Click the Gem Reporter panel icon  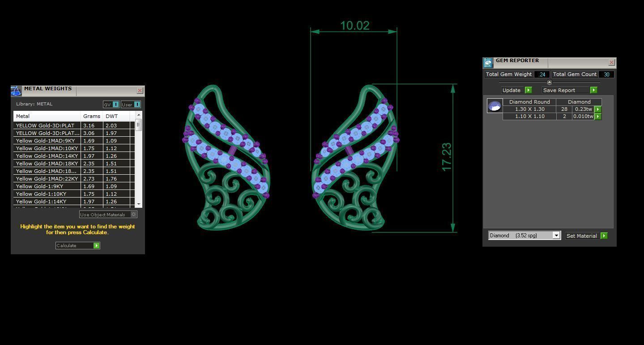[488, 63]
